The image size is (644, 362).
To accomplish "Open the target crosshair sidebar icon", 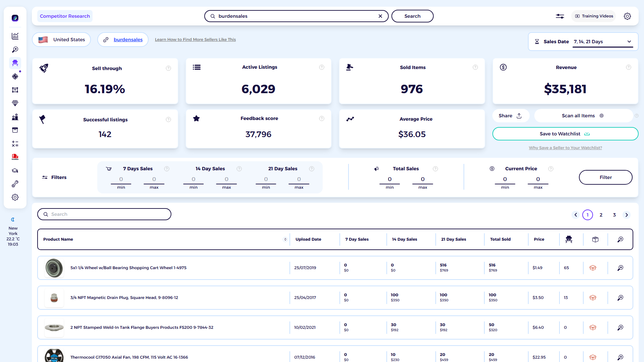I will tap(15, 76).
